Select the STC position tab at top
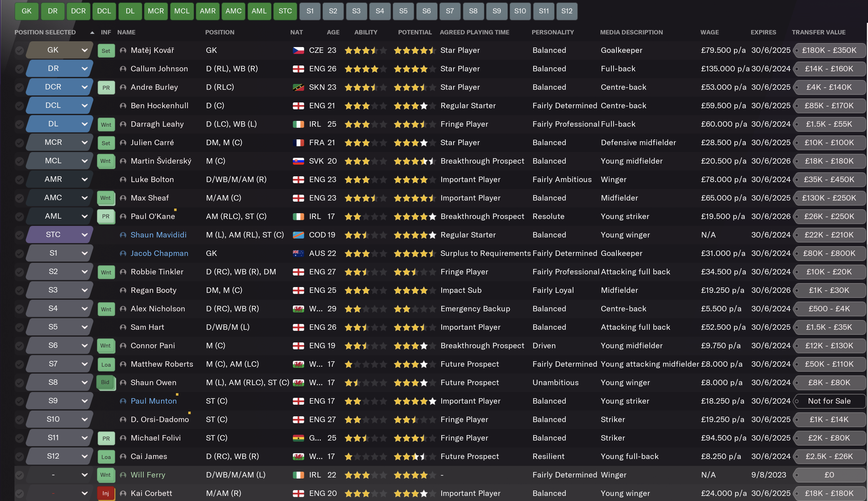This screenshot has width=868, height=501. tap(285, 11)
